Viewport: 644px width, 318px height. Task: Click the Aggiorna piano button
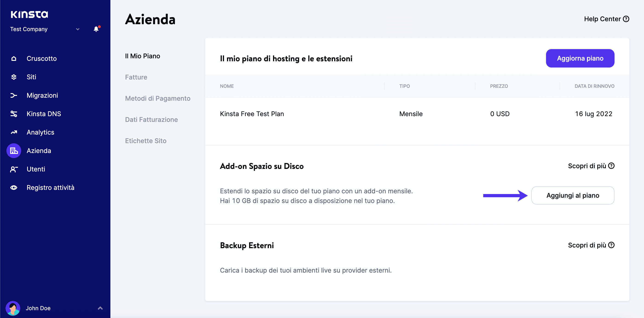point(580,58)
